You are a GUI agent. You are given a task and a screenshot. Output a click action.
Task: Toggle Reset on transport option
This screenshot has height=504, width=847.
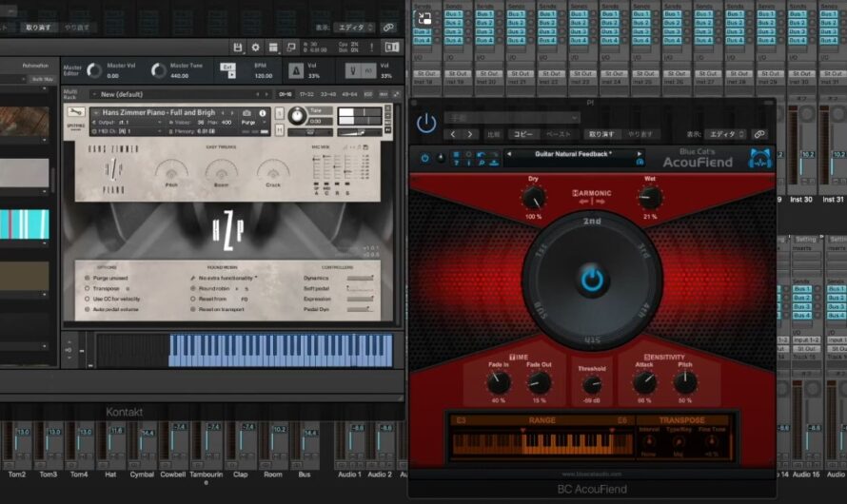tap(193, 310)
